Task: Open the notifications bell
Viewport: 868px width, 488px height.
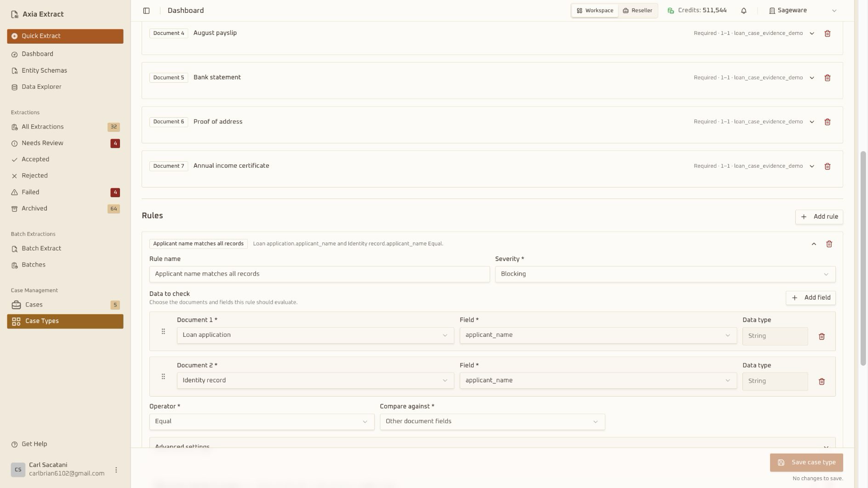Action: point(743,11)
